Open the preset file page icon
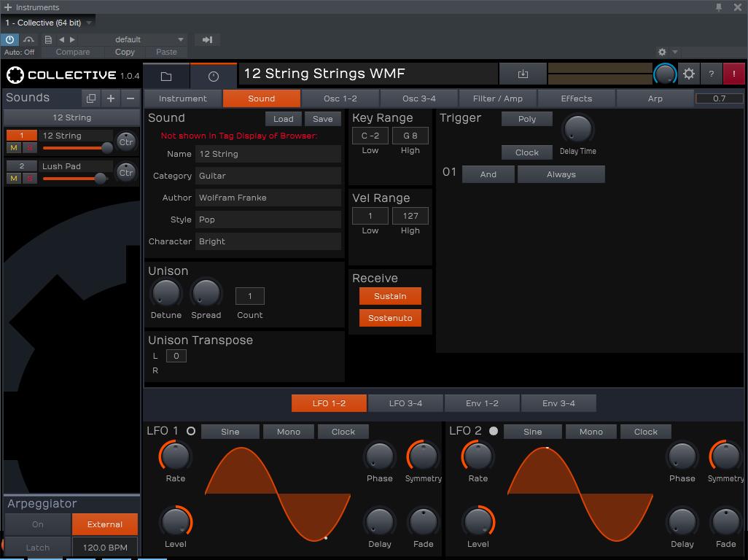748x560 pixels. (48, 39)
